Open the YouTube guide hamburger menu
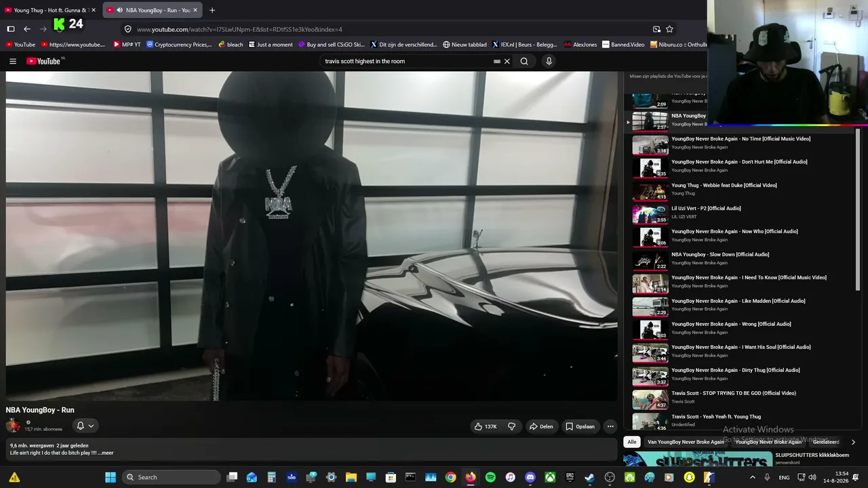This screenshot has width=868, height=488. point(13,61)
